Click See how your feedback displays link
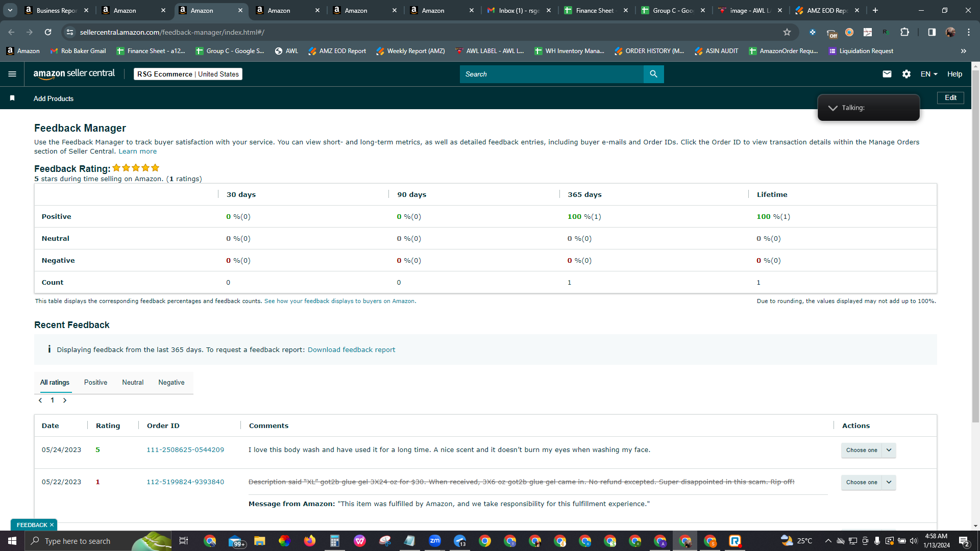This screenshot has width=980, height=551. 339,301
